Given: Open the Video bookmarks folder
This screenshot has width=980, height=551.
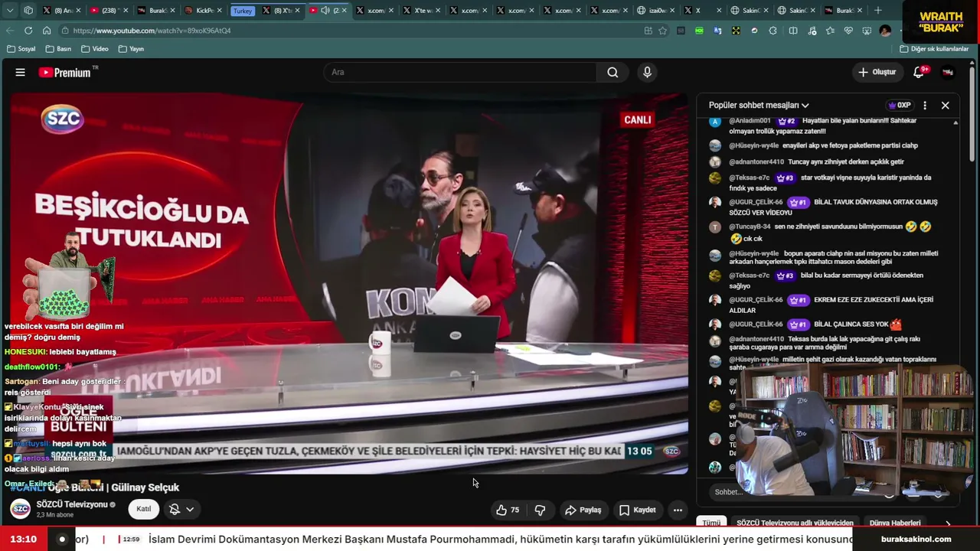Looking at the screenshot, I should [93, 49].
